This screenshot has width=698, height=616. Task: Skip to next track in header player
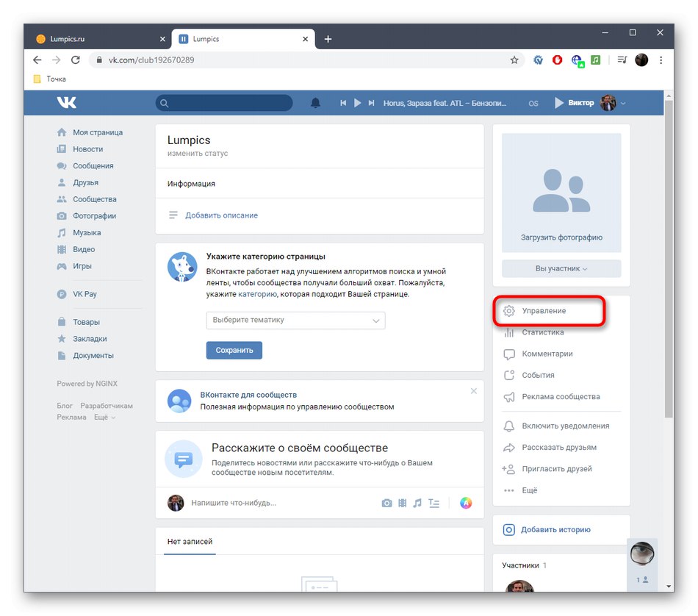pyautogui.click(x=371, y=103)
